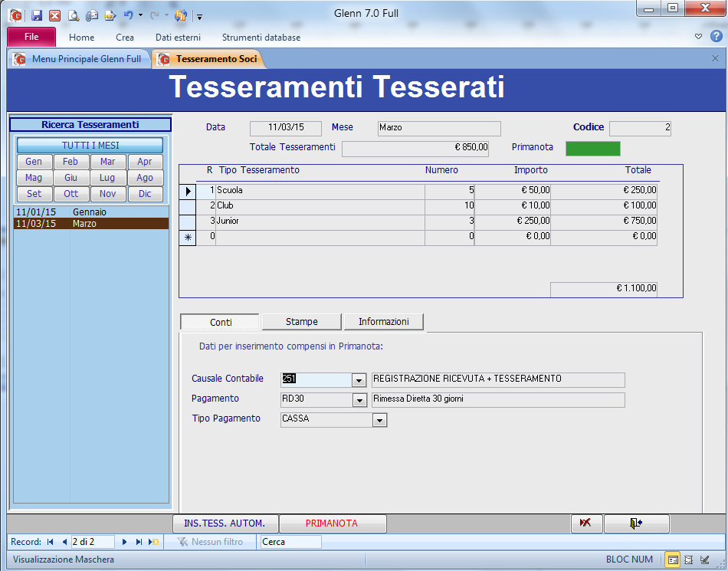Click the Scuola row selector arrow
Image resolution: width=728 pixels, height=571 pixels.
188,191
